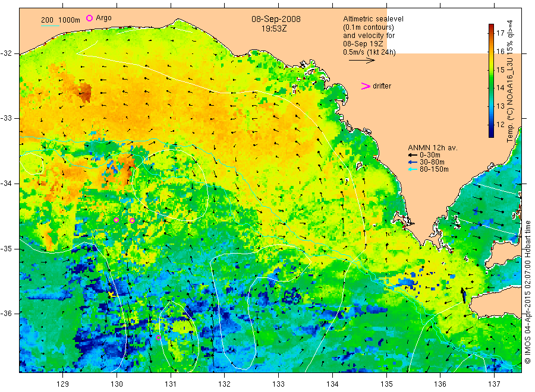Click the '0.5m/s (1kt 24h)' scale label
This screenshot has width=535, height=392.
click(369, 52)
